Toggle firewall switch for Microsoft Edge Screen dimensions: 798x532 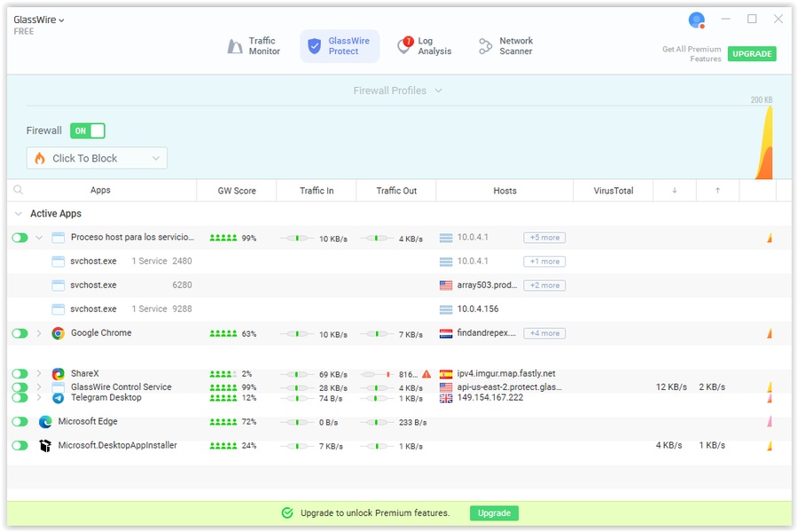pyautogui.click(x=20, y=421)
